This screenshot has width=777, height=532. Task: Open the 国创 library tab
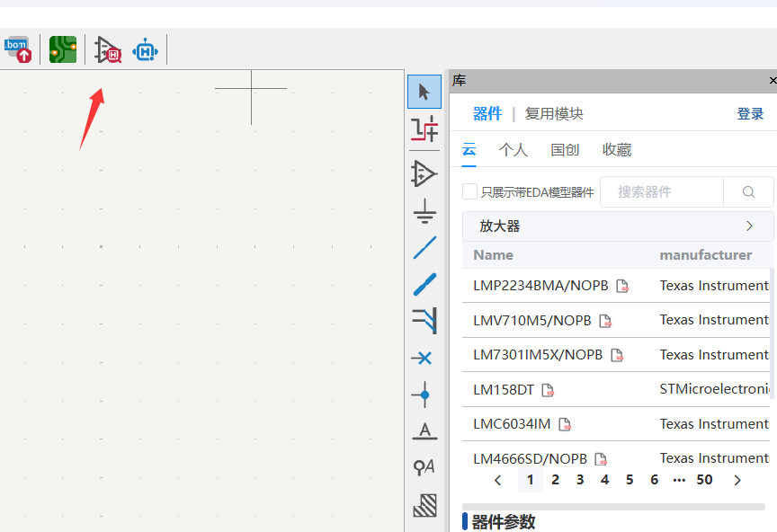pos(565,149)
